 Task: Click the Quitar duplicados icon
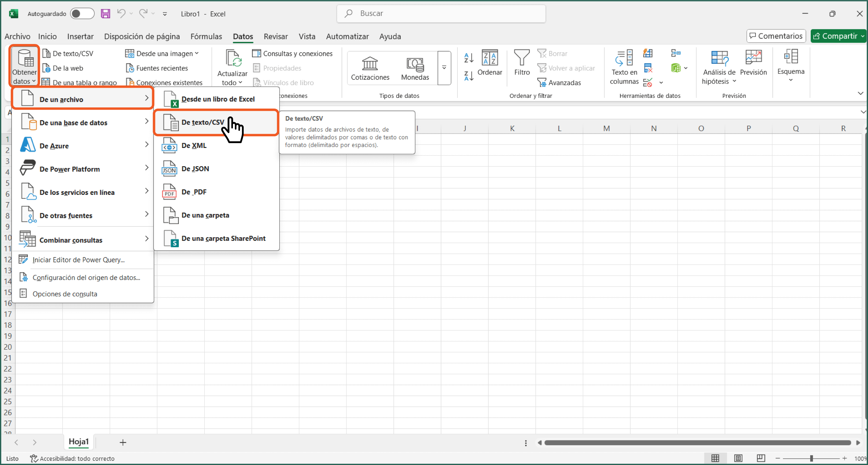pos(648,68)
